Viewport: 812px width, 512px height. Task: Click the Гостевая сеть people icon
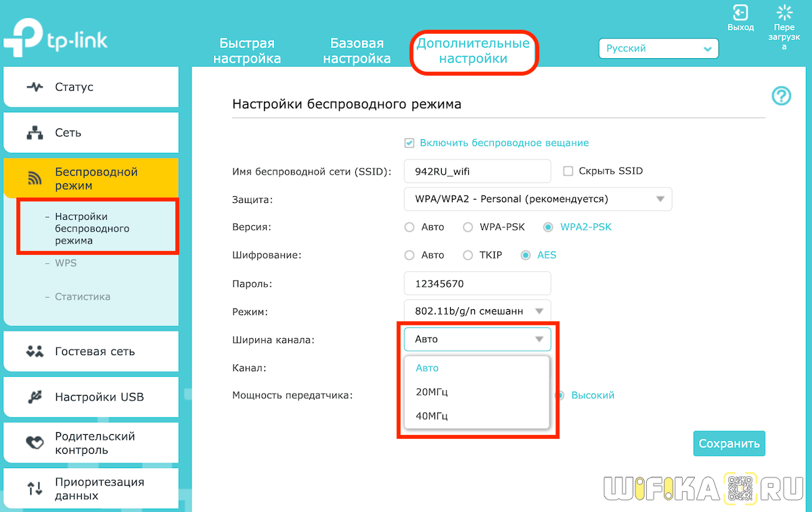pyautogui.click(x=35, y=352)
